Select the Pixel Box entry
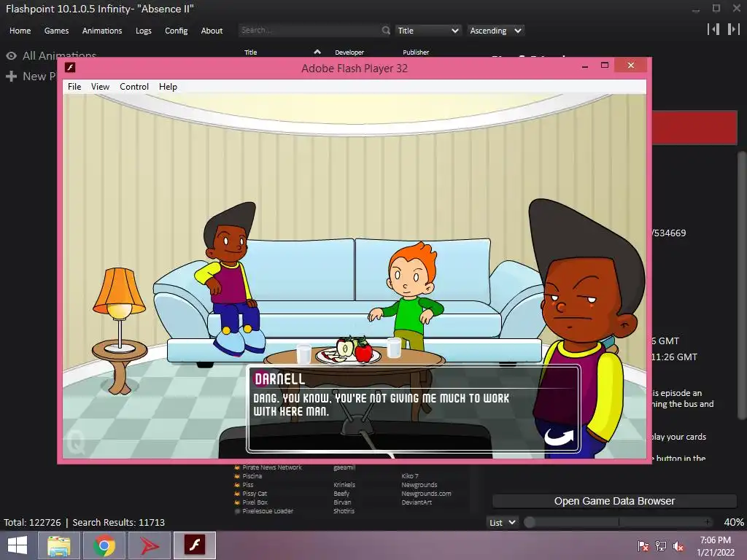Image resolution: width=747 pixels, height=560 pixels. point(255,502)
